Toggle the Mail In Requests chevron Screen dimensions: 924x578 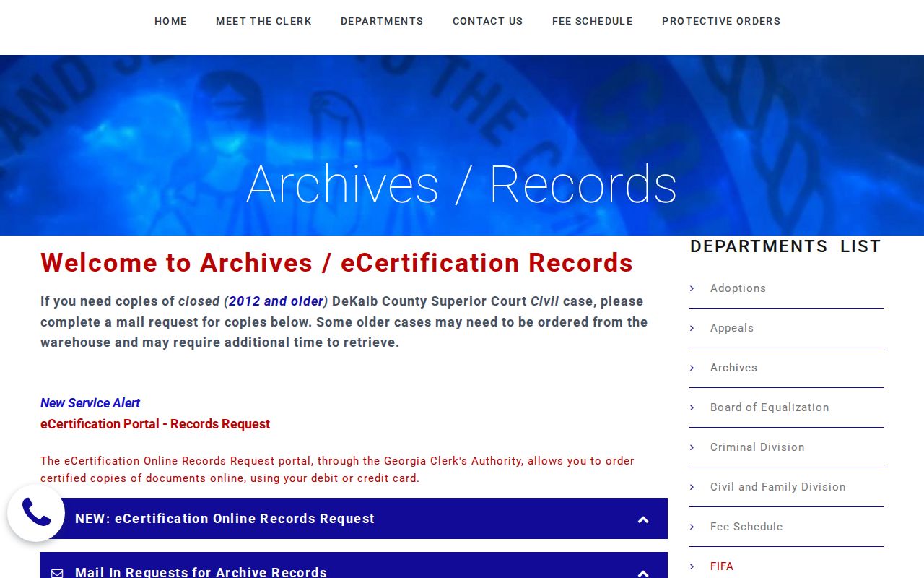(643, 574)
